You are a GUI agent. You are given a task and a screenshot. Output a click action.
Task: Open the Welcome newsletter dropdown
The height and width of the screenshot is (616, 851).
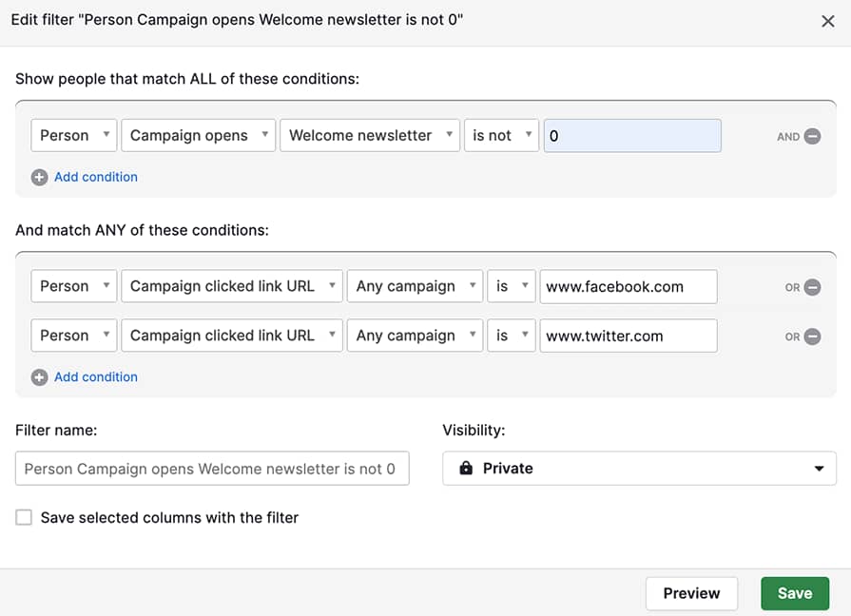coord(369,135)
